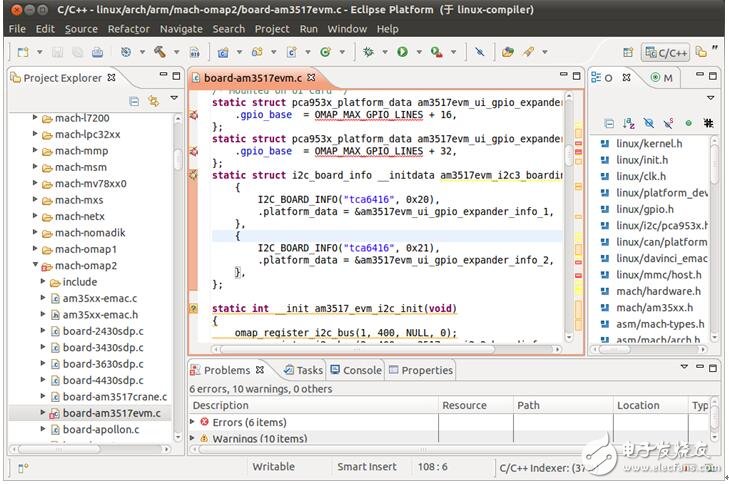Click the Debug bug icon in toolbar
This screenshot has height=484, width=729.
point(369,51)
